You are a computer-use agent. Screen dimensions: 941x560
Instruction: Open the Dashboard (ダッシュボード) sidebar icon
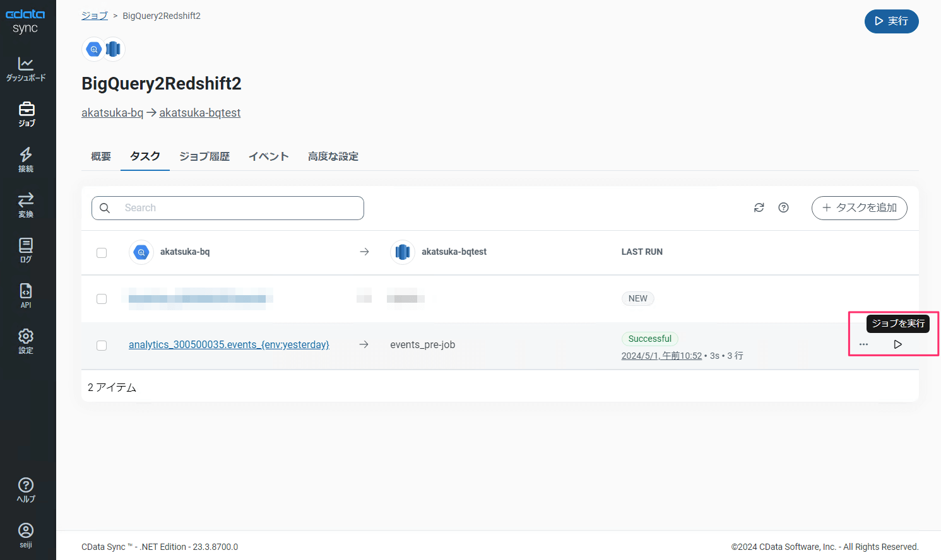click(x=26, y=69)
